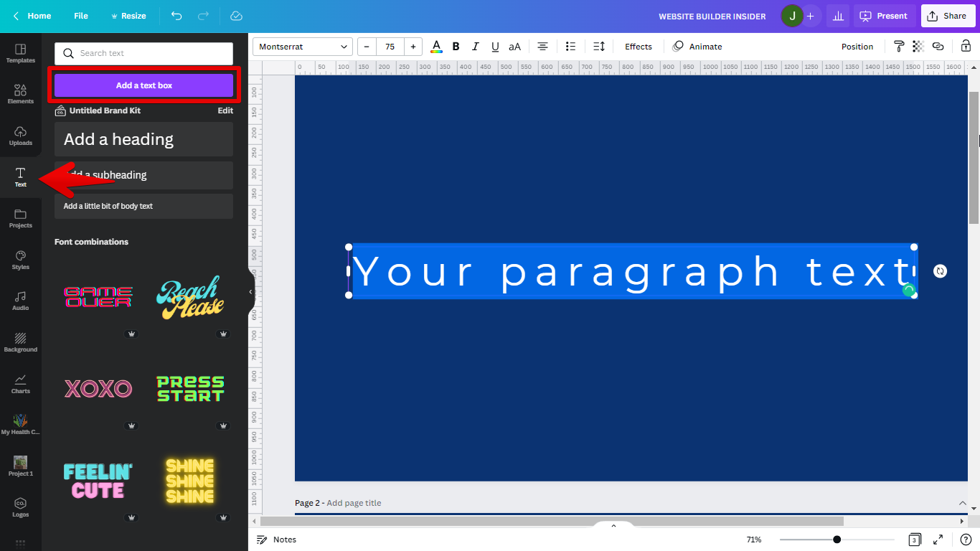Open the line spacing icon

[599, 47]
